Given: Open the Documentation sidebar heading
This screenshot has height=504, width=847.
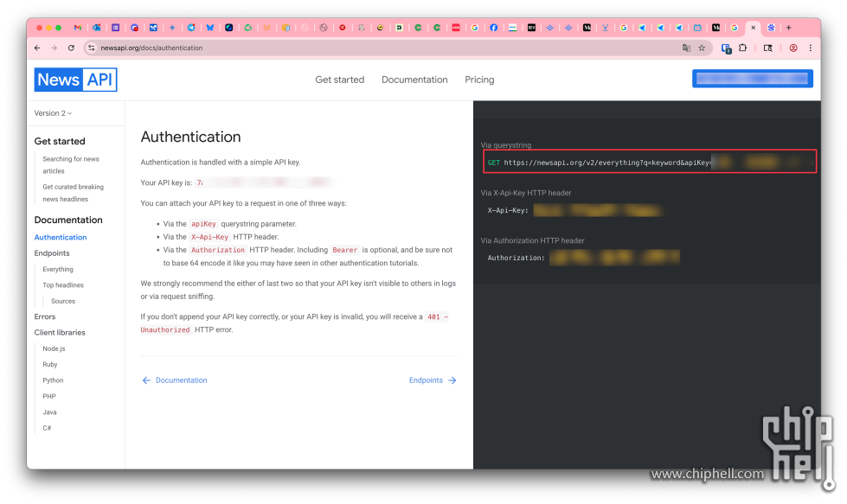Looking at the screenshot, I should pyautogui.click(x=68, y=220).
